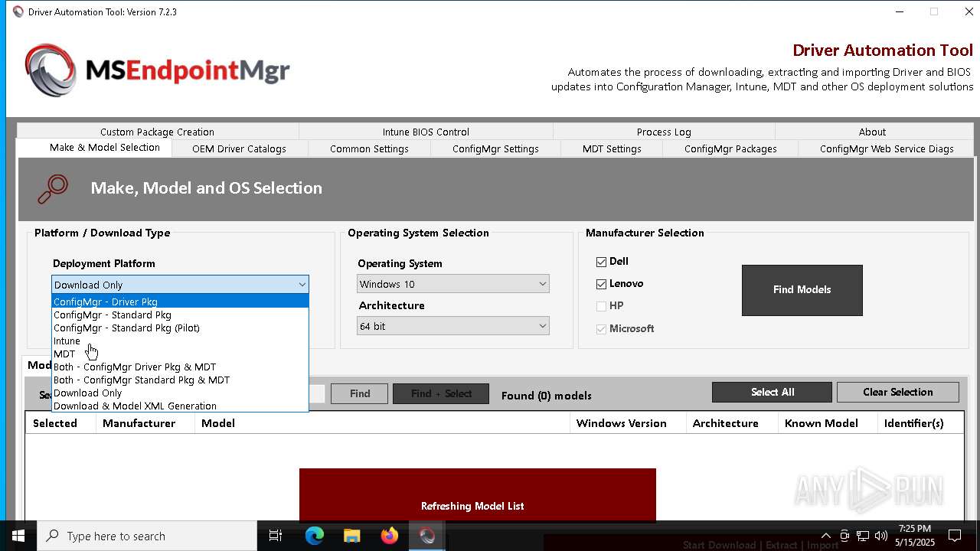Sort by the Model column header
This screenshot has height=551, width=980.
[382, 423]
